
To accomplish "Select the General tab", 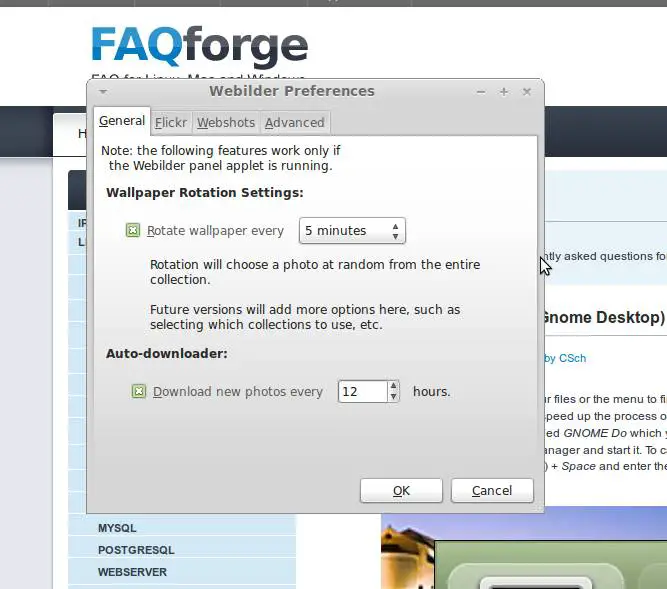I will click(x=122, y=121).
